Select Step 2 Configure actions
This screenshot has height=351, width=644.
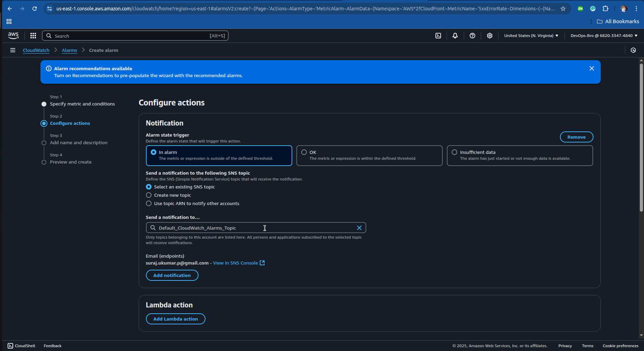point(70,123)
